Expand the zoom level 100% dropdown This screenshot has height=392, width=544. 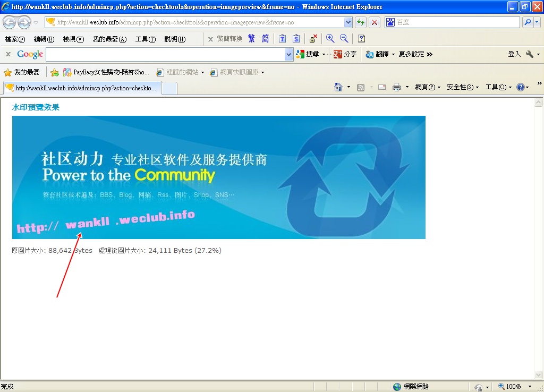coord(530,387)
